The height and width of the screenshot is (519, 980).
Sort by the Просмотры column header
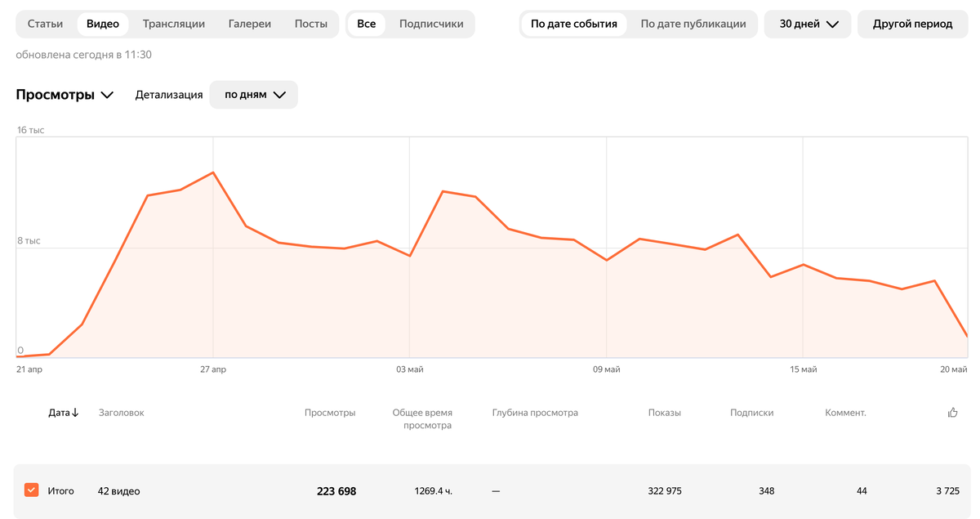click(330, 413)
